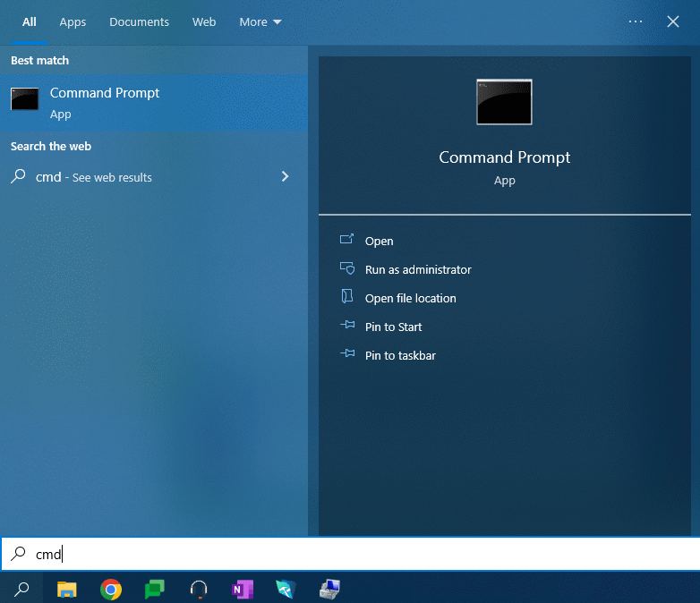700x603 pixels.
Task: Click the web search magnifier icon beside cmd
Action: [18, 177]
